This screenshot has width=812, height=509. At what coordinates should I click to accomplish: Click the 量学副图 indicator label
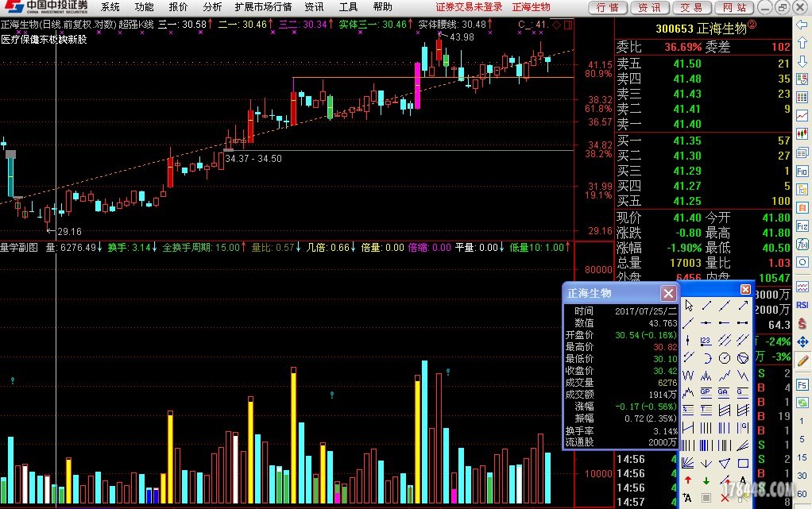[x=19, y=248]
